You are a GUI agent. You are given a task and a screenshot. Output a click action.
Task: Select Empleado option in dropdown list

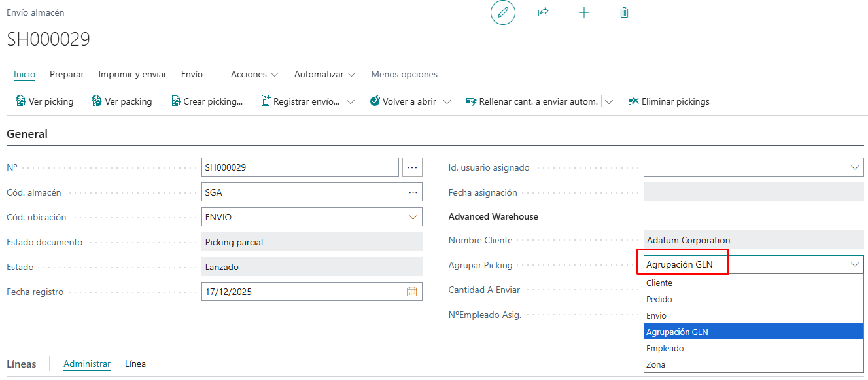click(665, 349)
